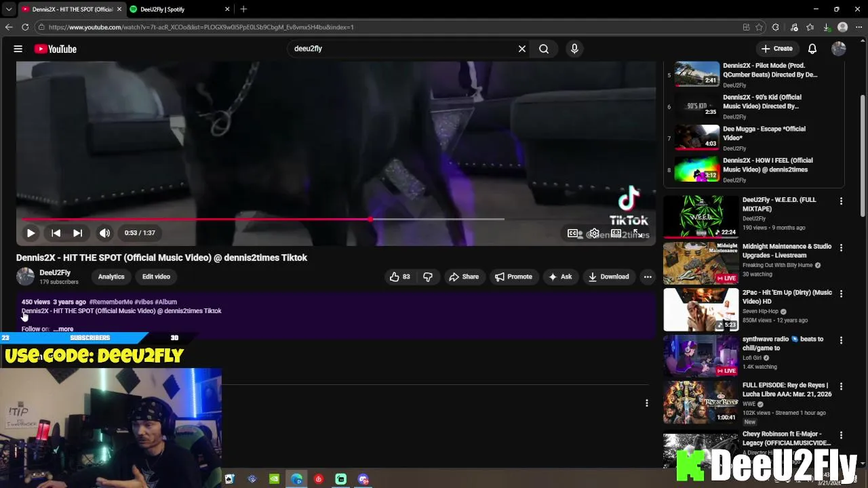Open more actions menu beside Download
Image resolution: width=868 pixels, height=488 pixels.
tap(648, 277)
